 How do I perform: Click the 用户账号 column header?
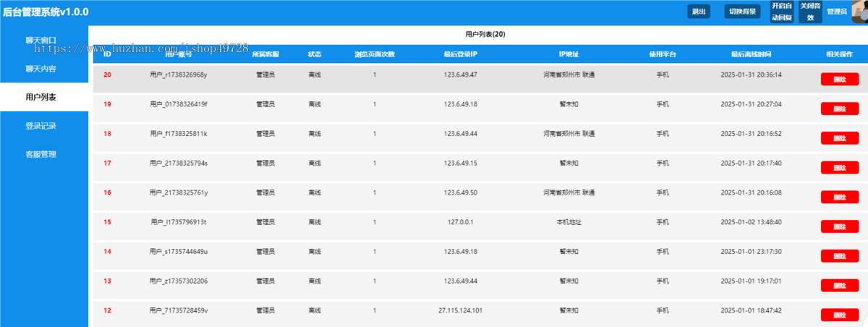(179, 54)
